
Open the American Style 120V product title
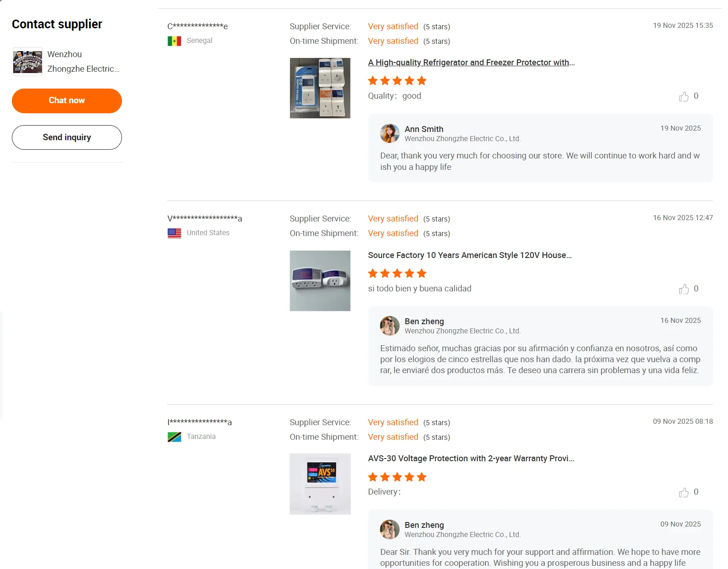470,255
